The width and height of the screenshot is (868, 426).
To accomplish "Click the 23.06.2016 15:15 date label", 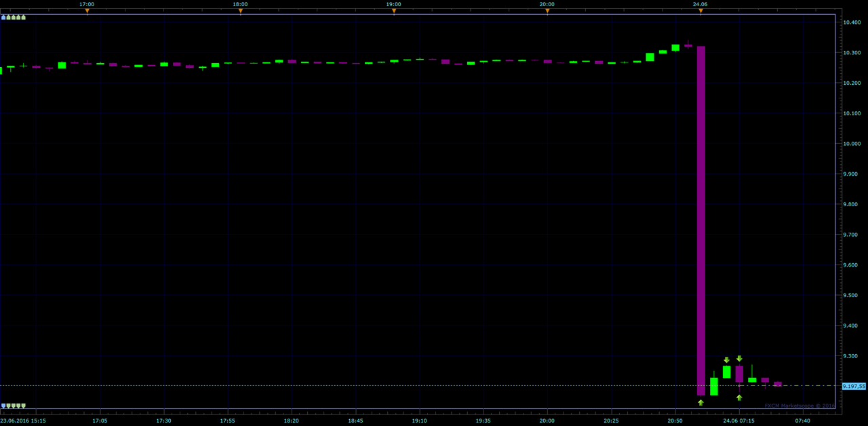I will click(23, 421).
